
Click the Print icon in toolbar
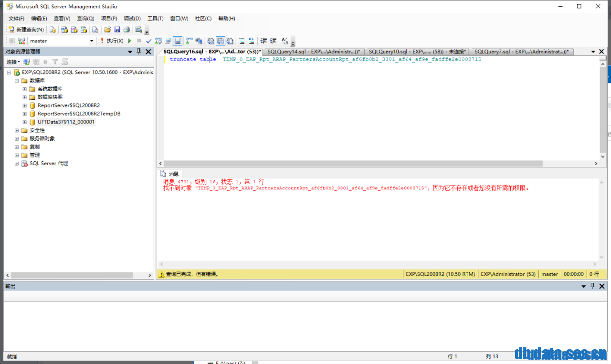click(126, 30)
